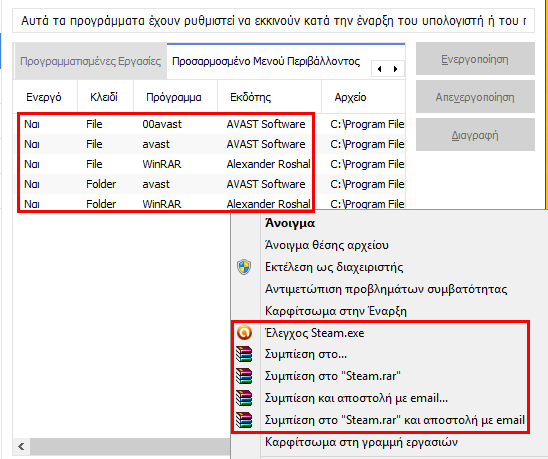Click the startup programs description text box
The height and width of the screenshot is (459, 548).
273,21
